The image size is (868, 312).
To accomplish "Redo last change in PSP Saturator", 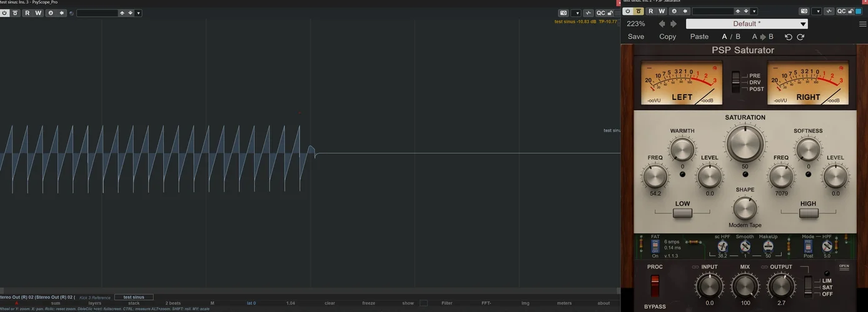I will tap(801, 37).
